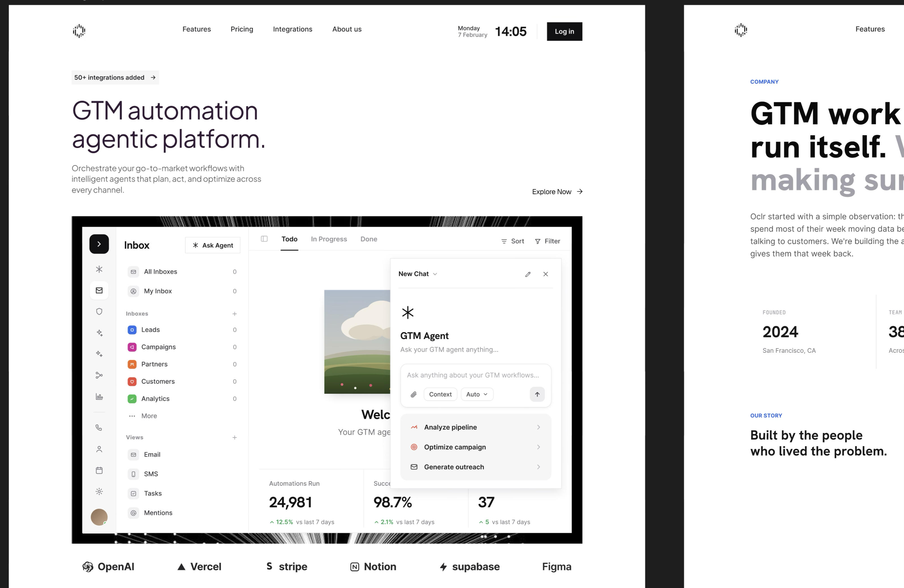Screen dimensions: 904x588
Task: Open the Sort options
Action: pos(512,241)
